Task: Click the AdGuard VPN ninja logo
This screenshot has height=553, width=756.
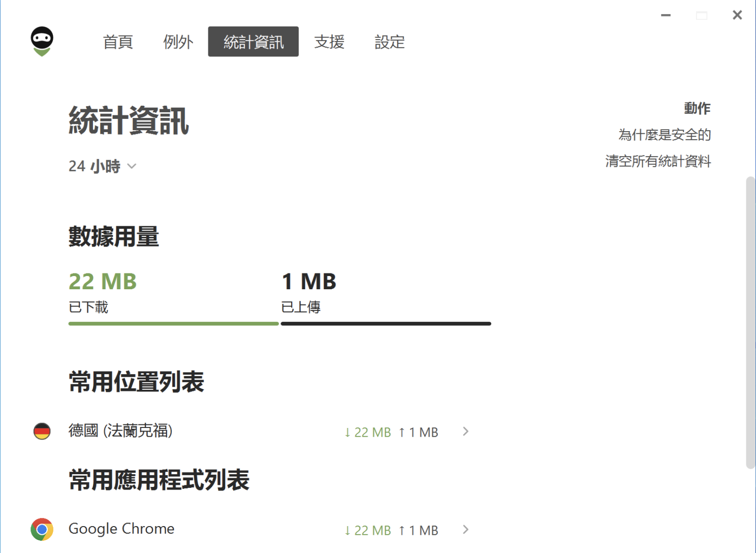Action: [x=42, y=41]
